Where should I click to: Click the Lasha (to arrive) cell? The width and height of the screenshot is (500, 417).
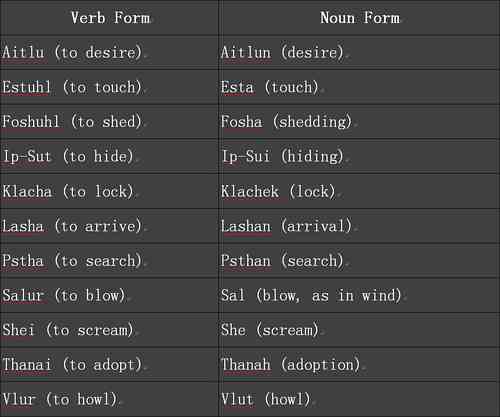click(109, 226)
